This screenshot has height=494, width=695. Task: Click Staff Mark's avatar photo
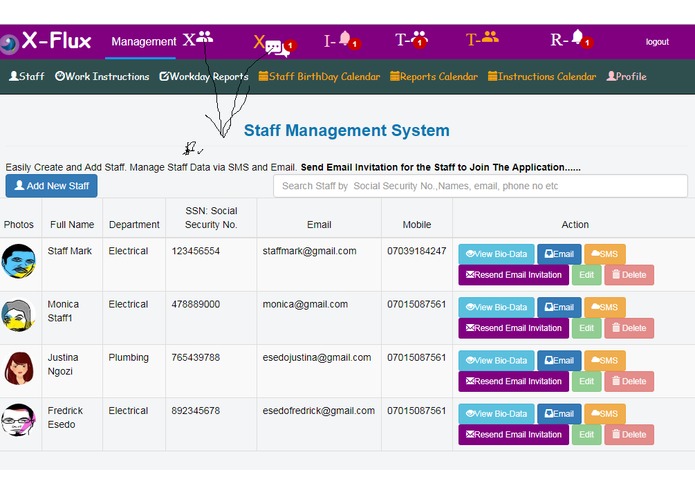click(19, 261)
